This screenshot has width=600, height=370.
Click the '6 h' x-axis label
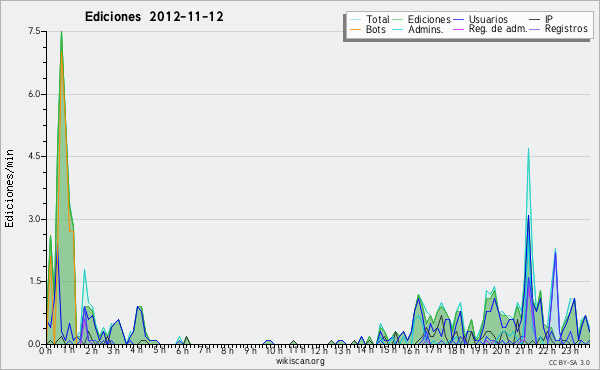coord(182,351)
